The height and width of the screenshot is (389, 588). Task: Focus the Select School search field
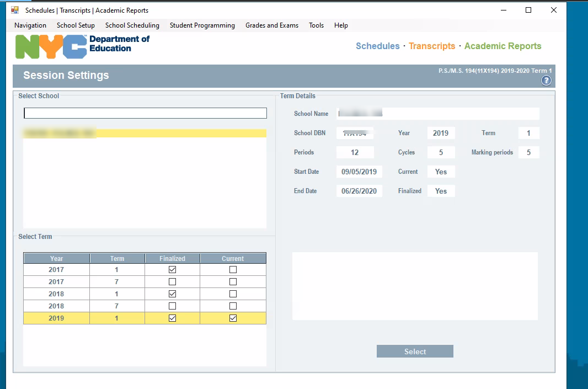pos(145,113)
